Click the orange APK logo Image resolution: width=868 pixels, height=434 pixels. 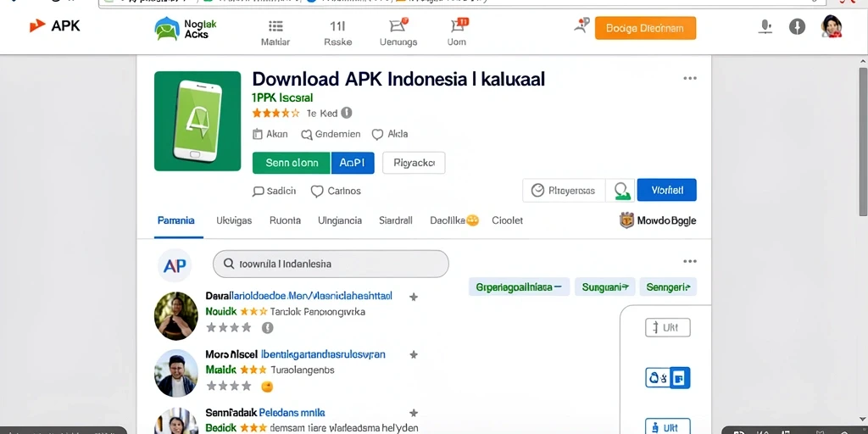click(x=37, y=25)
